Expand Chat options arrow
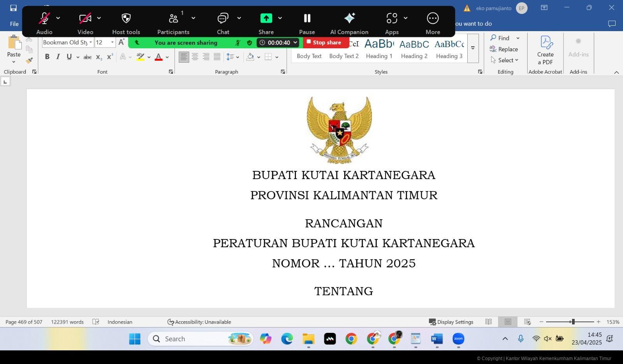Viewport: 623px width, 364px height. click(239, 18)
